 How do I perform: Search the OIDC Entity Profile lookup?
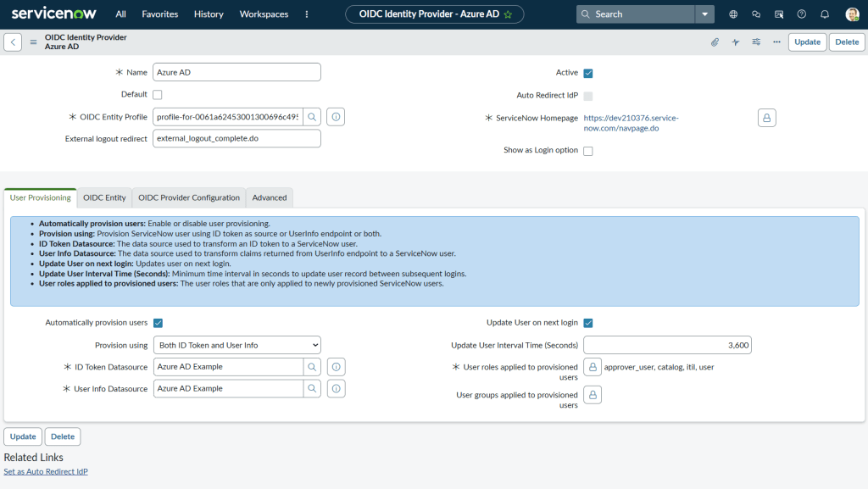(x=312, y=117)
